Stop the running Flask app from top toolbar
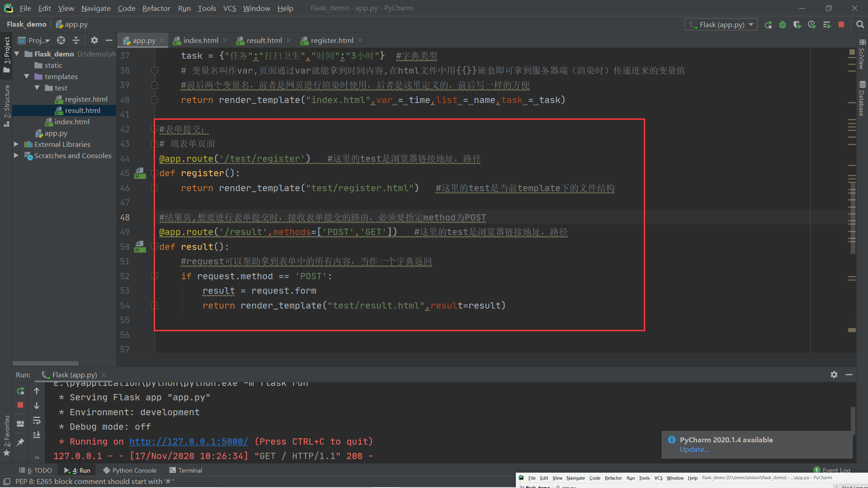868x488 pixels. point(841,25)
